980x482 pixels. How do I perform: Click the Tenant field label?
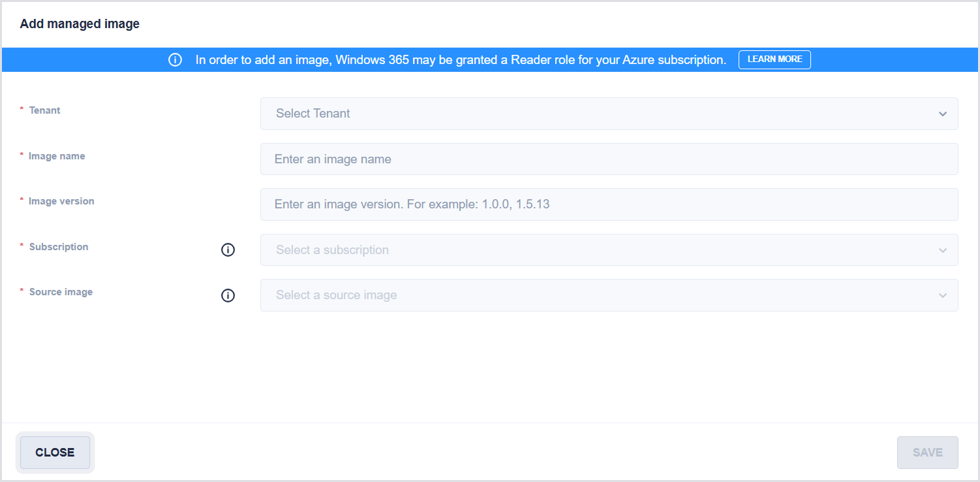(44, 110)
